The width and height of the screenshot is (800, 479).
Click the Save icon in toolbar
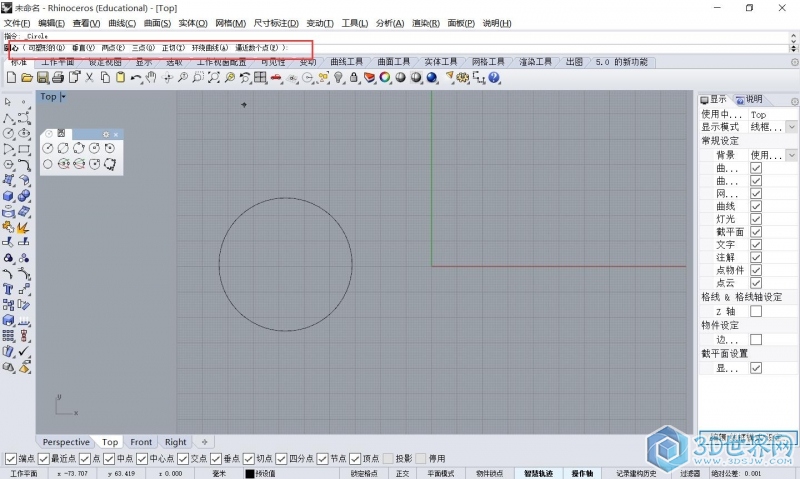pos(43,78)
